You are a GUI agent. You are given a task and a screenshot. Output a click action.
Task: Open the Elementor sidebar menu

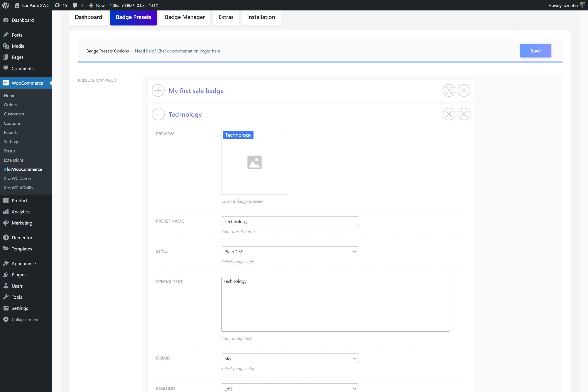point(22,238)
